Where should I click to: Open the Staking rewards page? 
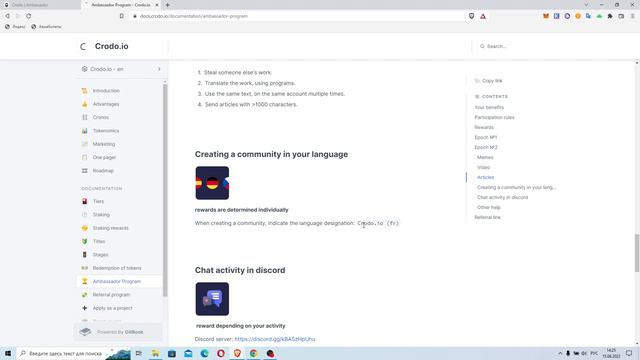[110, 228]
